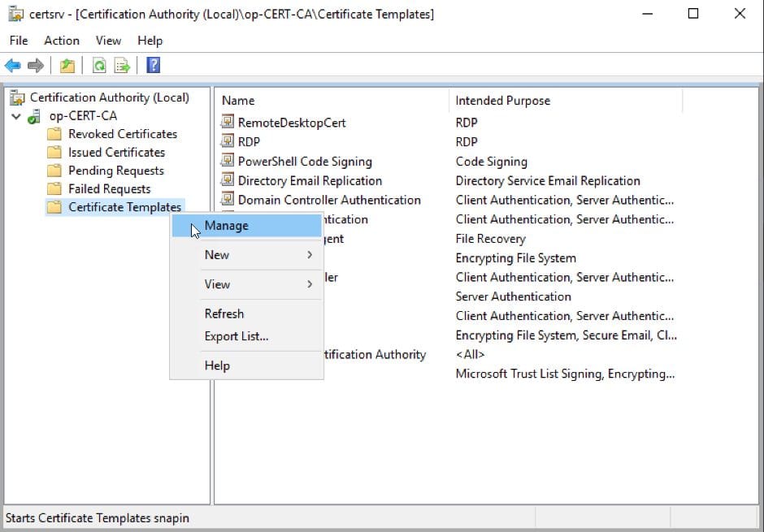This screenshot has height=532, width=764.
Task: Open the File menu
Action: [x=19, y=41]
